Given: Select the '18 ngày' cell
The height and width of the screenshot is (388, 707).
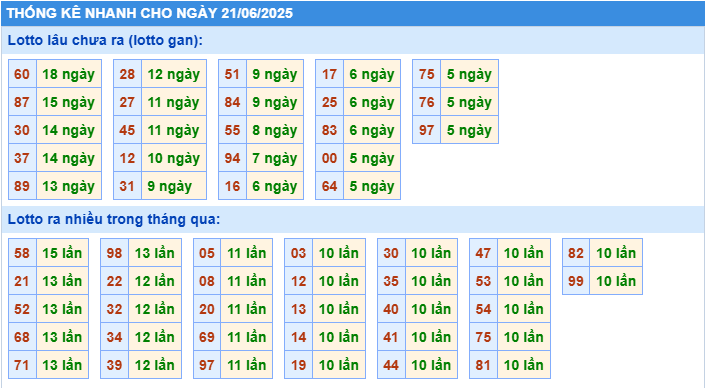Looking at the screenshot, I should pos(69,74).
